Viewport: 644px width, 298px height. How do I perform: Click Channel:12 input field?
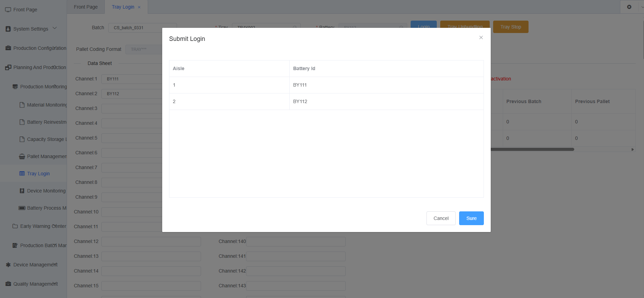151,242
